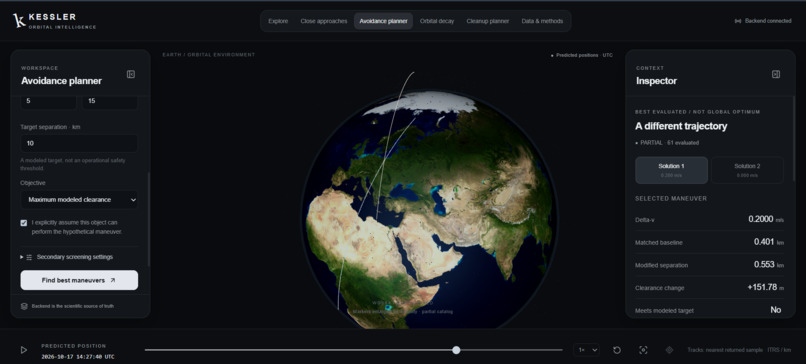Screen dimensions: 806x364
Task: Click Find best maneuvers button
Action: tap(79, 280)
